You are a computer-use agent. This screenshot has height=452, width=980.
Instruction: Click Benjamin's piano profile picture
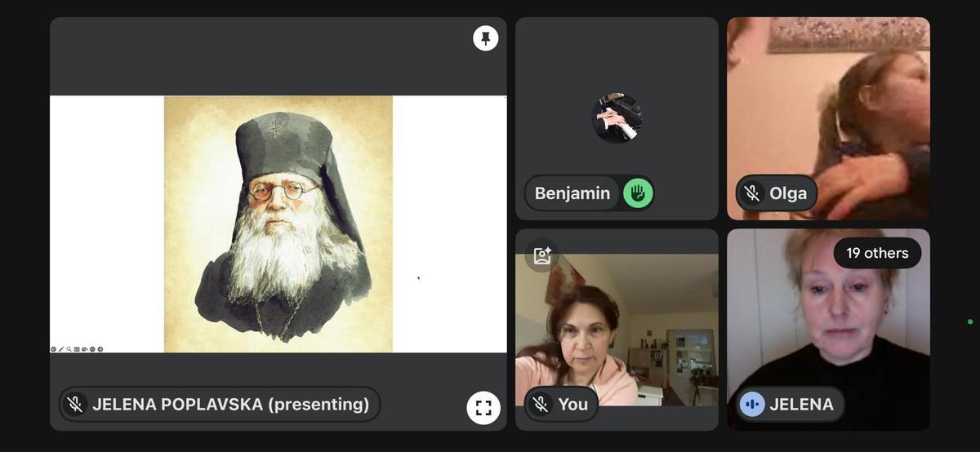click(617, 118)
